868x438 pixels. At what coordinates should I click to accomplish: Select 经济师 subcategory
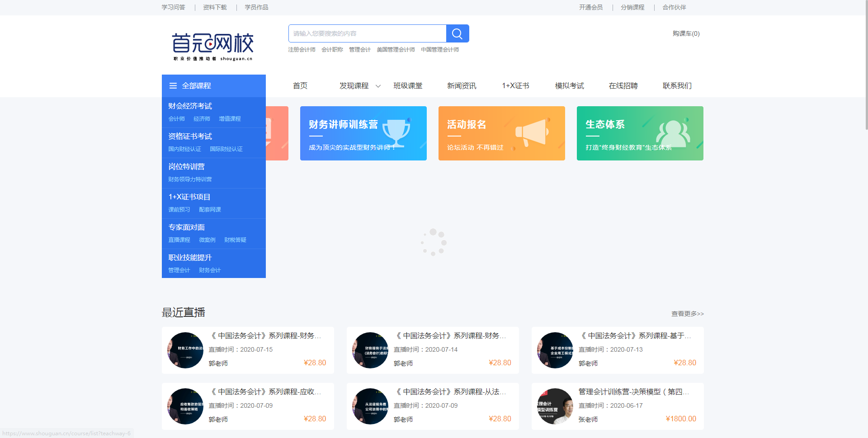coord(202,119)
